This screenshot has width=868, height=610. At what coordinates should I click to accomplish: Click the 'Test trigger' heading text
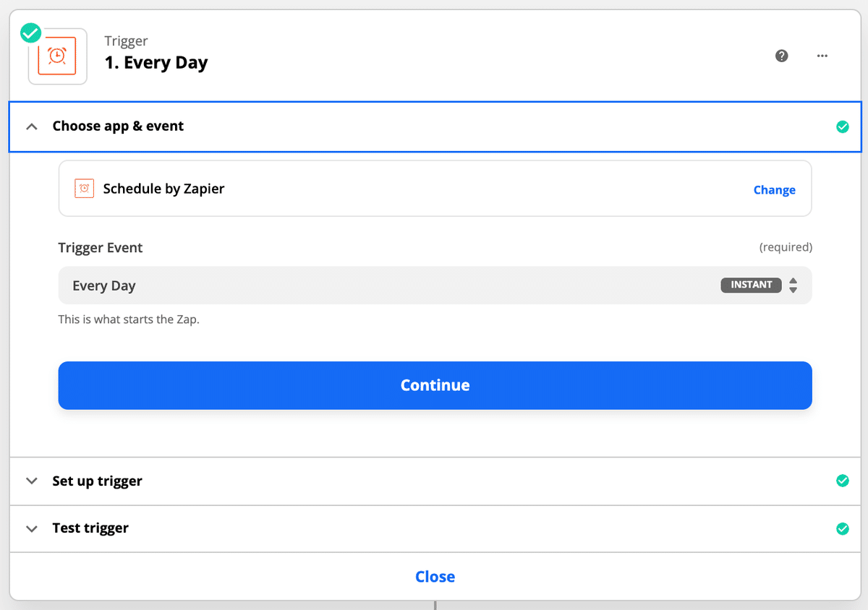(90, 528)
